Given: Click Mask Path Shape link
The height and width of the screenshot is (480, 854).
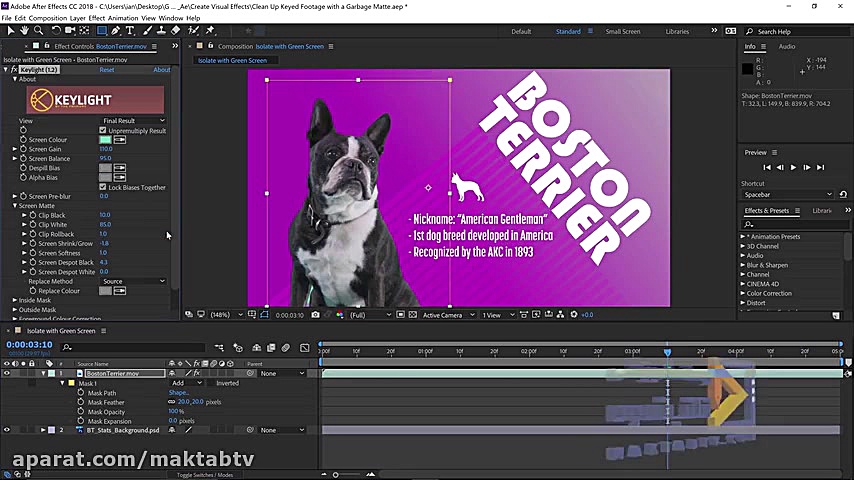Looking at the screenshot, I should point(178,392).
